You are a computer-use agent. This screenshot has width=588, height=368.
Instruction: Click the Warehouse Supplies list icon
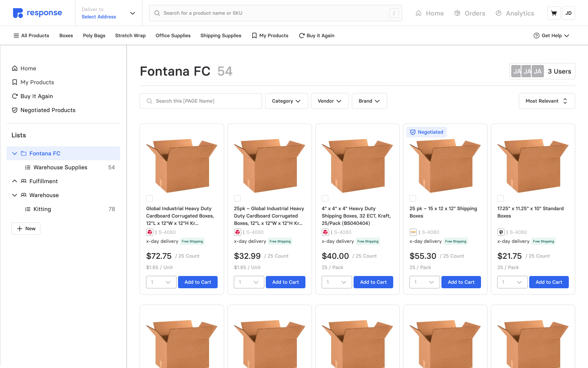click(x=28, y=167)
